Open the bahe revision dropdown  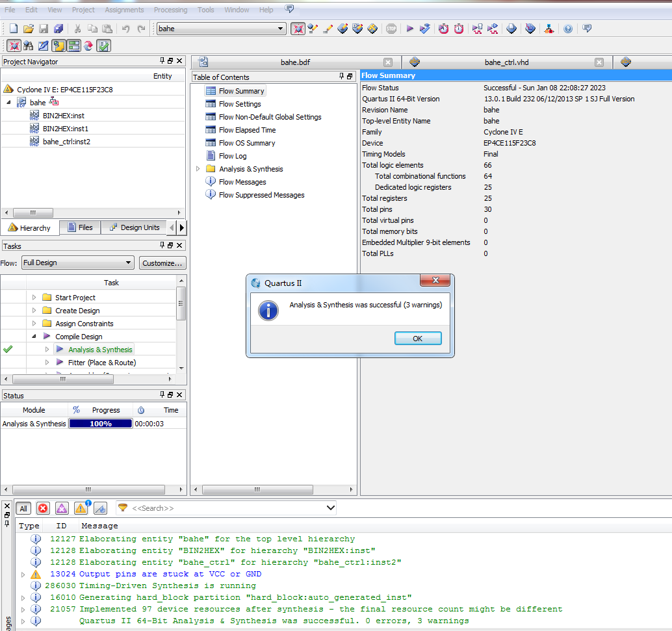click(280, 29)
